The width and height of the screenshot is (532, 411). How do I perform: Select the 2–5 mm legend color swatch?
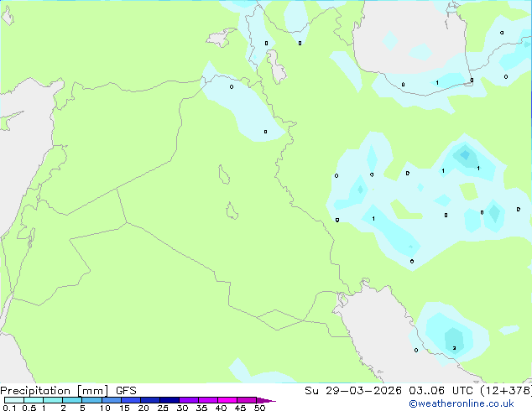(72, 400)
